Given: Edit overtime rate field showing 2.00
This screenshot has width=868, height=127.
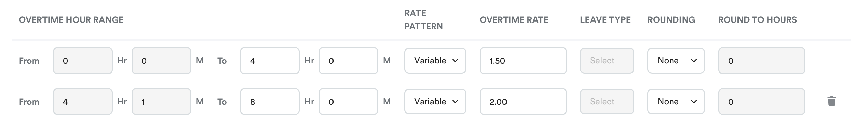Looking at the screenshot, I should pos(523,101).
